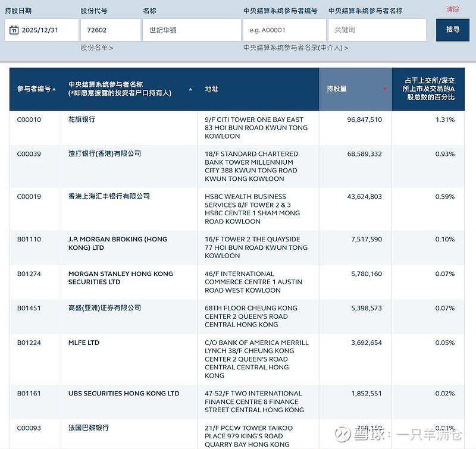Click the calendar icon in date field
Image resolution: width=476 pixels, height=449 pixels.
(14, 30)
